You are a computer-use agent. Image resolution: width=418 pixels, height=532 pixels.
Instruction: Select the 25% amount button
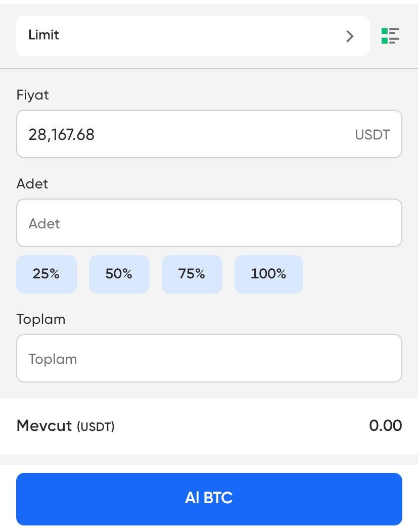pos(46,274)
